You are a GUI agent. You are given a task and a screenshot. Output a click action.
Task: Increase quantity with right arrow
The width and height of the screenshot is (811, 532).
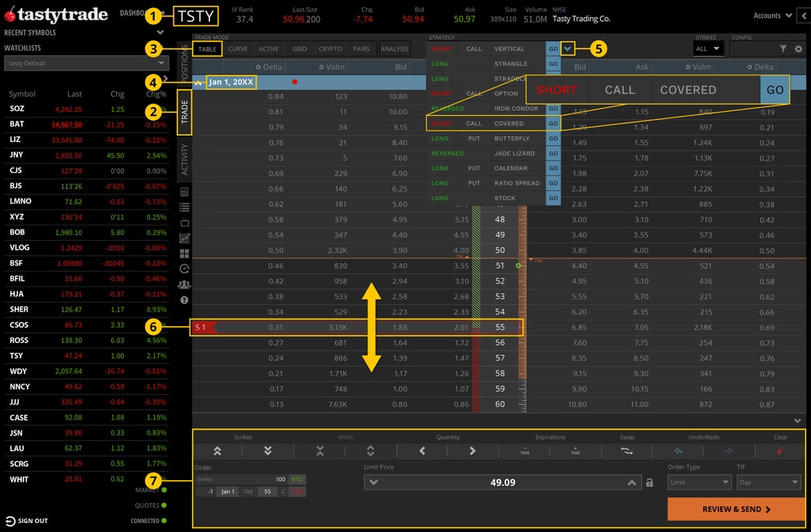coord(472,451)
